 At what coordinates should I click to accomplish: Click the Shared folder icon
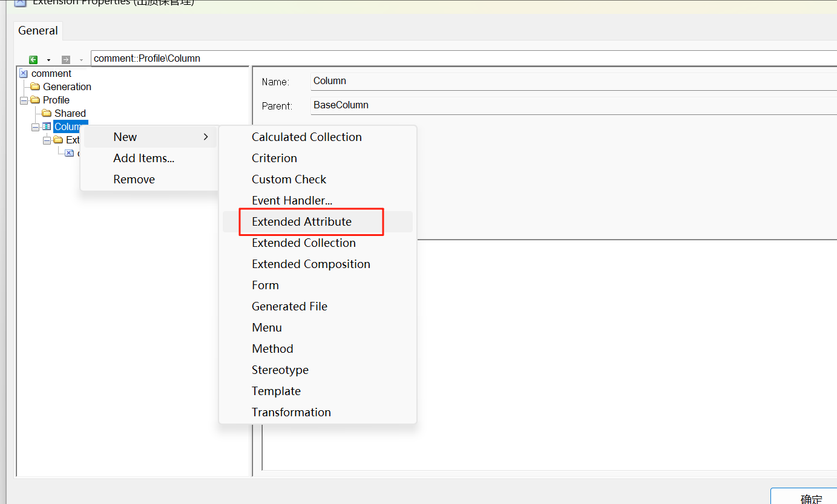[x=47, y=113]
